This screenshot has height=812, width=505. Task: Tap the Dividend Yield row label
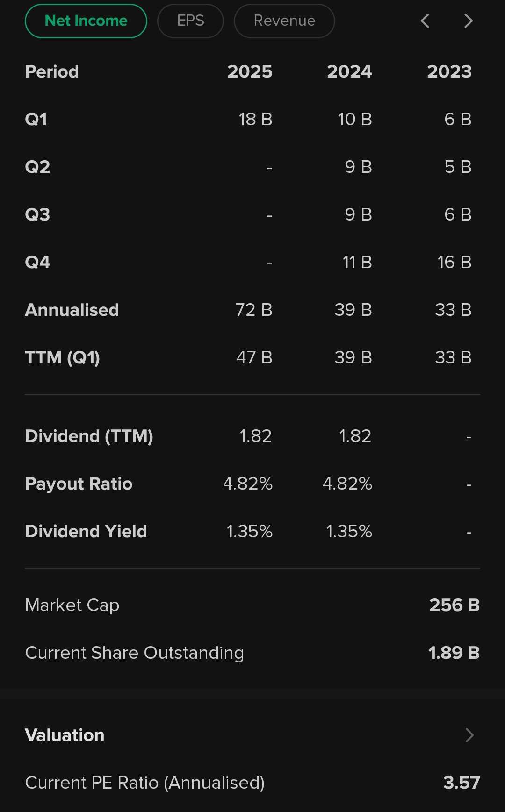click(86, 531)
